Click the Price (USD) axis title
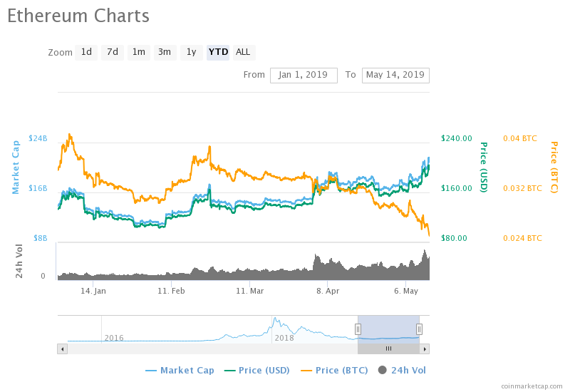The height and width of the screenshot is (392, 570). (484, 167)
